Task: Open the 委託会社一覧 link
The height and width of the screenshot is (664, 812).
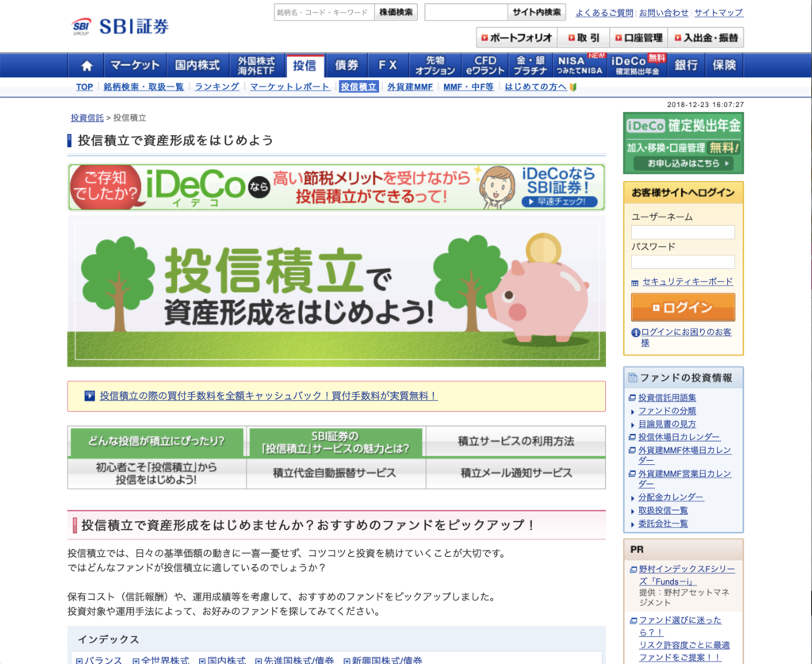Action: tap(663, 524)
